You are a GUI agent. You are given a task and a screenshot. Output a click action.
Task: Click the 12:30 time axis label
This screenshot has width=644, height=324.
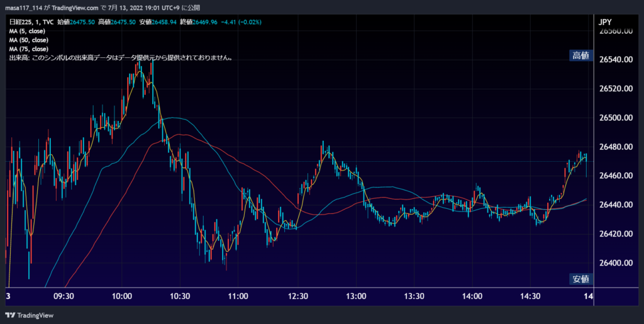click(297, 296)
